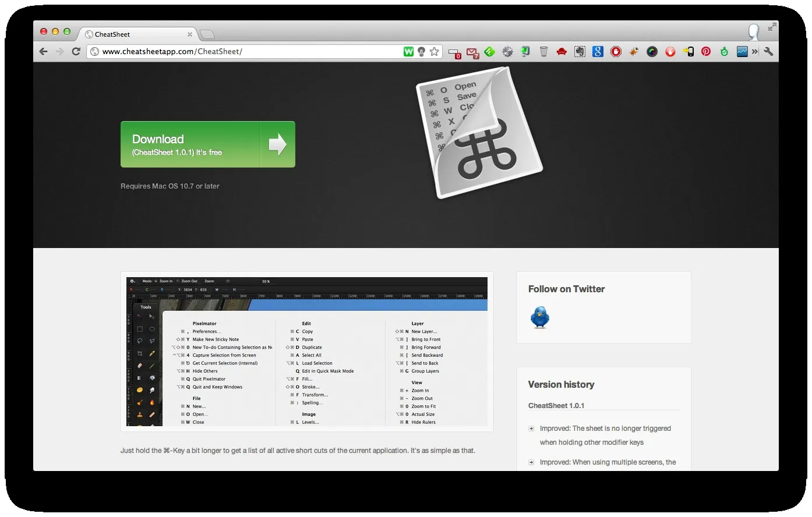The width and height of the screenshot is (812, 517).
Task: Open a new tab with the new-tab button
Action: click(x=207, y=34)
